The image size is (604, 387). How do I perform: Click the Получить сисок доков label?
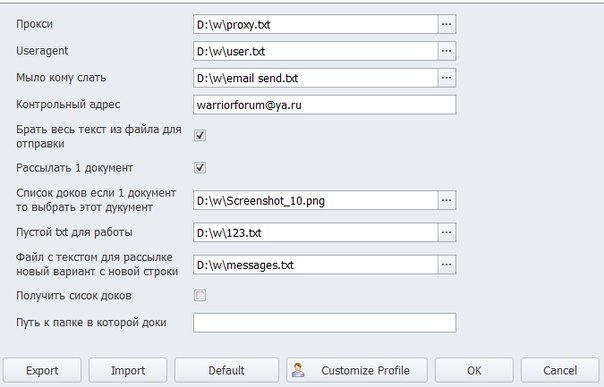[x=74, y=296]
